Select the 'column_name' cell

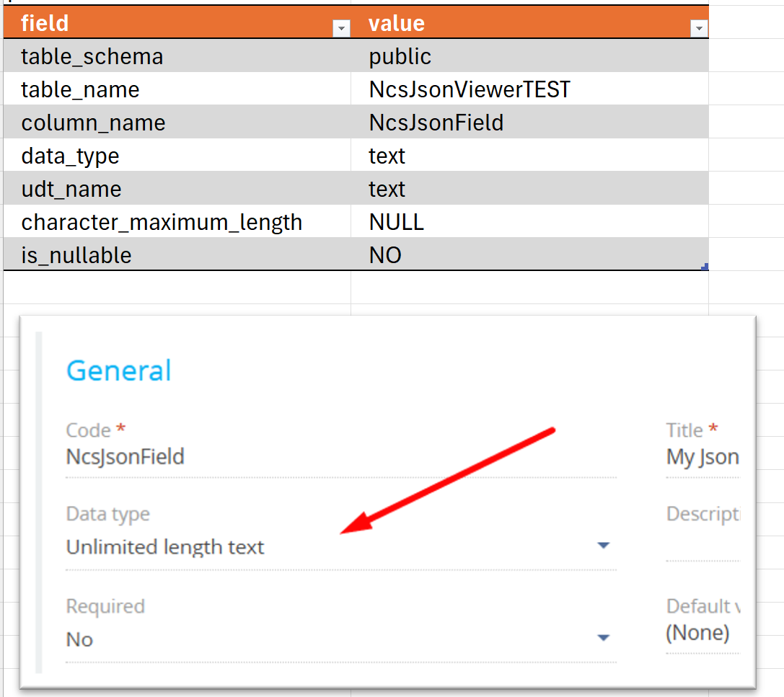point(177,122)
